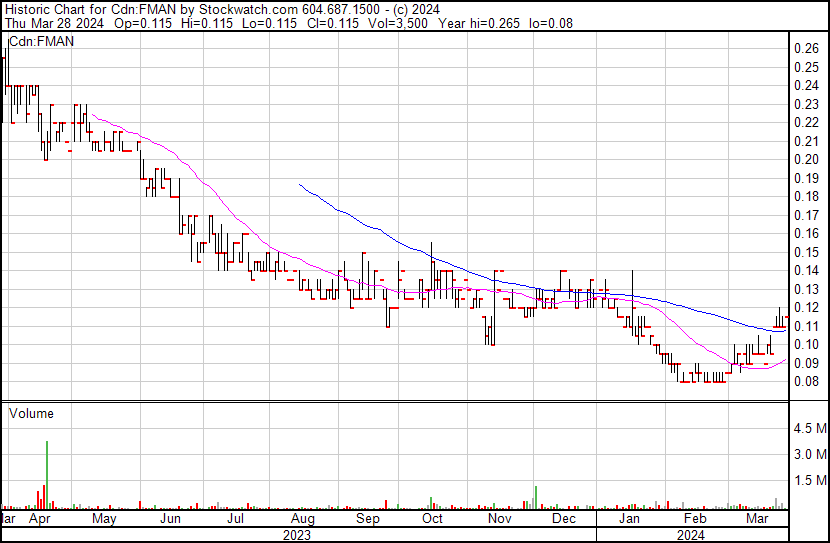Click the Feb month label
Viewport: 830px width, 543px height.
(x=695, y=519)
